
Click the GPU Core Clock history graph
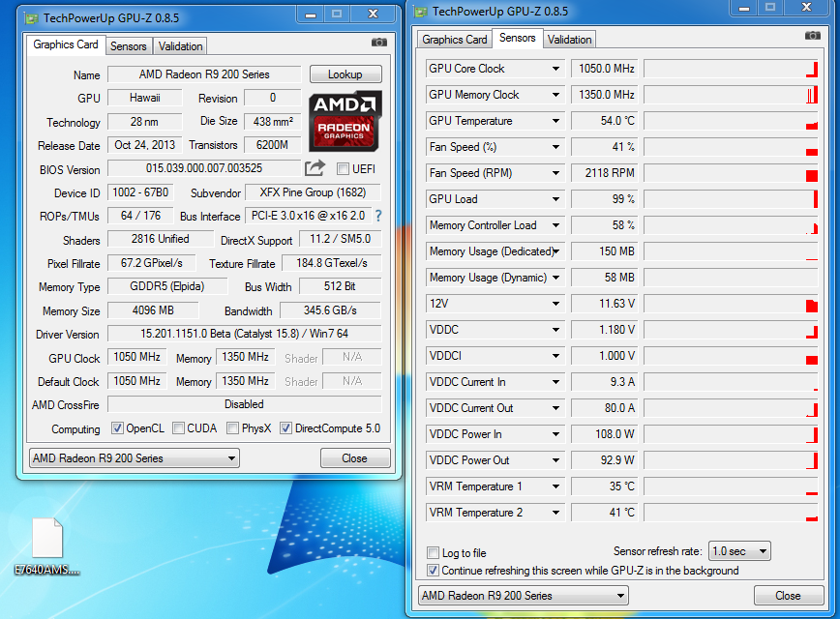[731, 69]
